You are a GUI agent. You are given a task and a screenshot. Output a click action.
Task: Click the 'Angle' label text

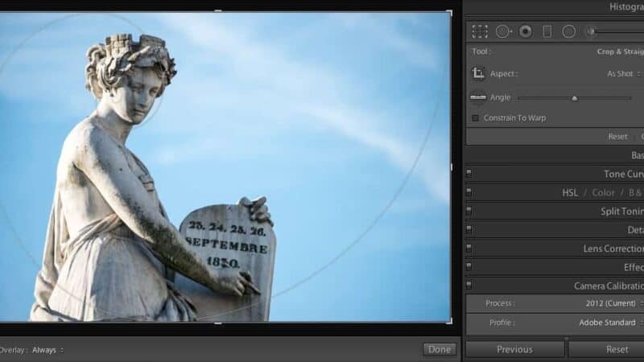[500, 97]
